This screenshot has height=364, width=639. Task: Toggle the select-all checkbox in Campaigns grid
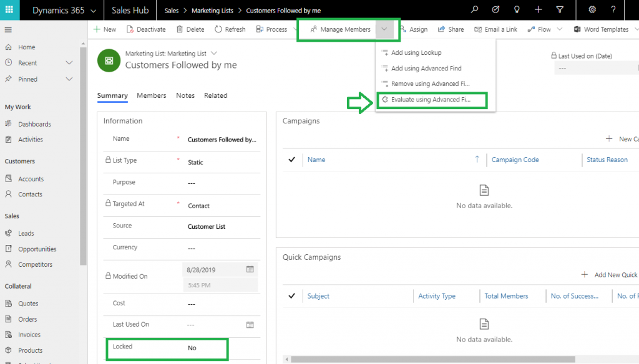[291, 160]
